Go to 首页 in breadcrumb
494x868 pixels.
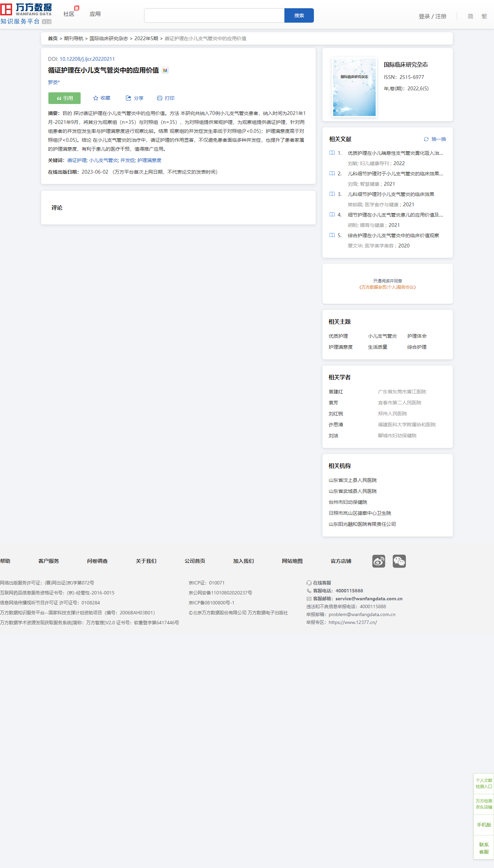53,38
